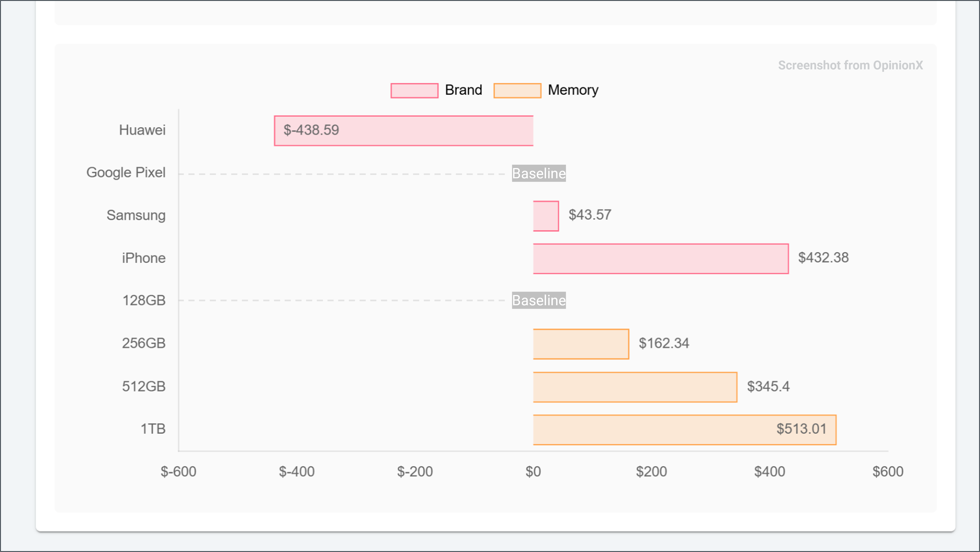Click the $0 axis tick label
This screenshot has height=552, width=980.
[x=533, y=472]
